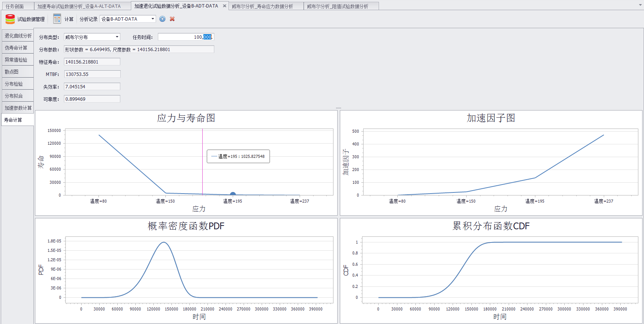Click the data point marker at 温度=195

pyautogui.click(x=233, y=194)
